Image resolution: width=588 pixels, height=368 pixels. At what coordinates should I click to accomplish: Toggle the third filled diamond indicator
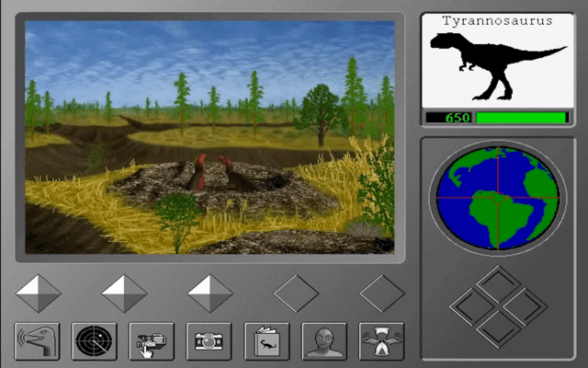click(x=209, y=293)
